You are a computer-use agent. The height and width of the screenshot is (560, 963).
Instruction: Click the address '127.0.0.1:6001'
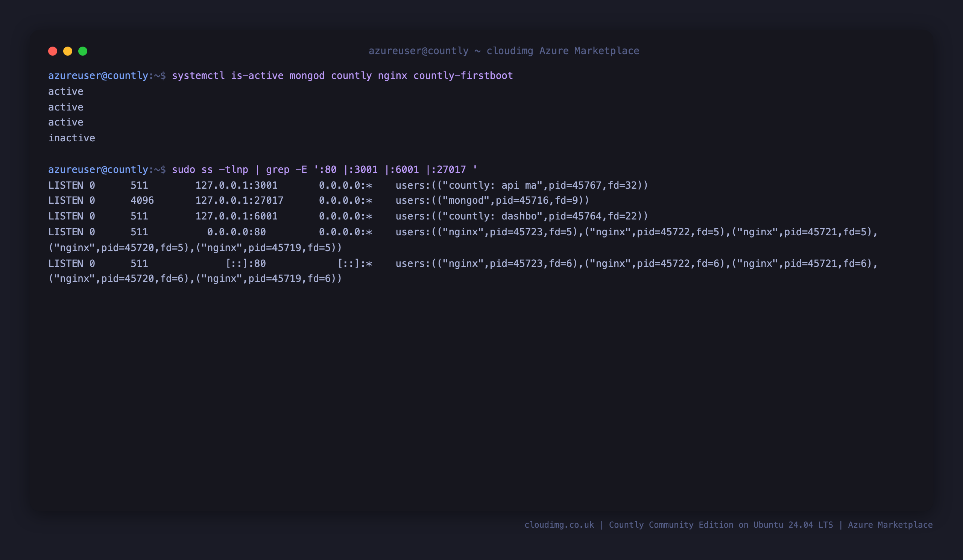[x=237, y=216]
